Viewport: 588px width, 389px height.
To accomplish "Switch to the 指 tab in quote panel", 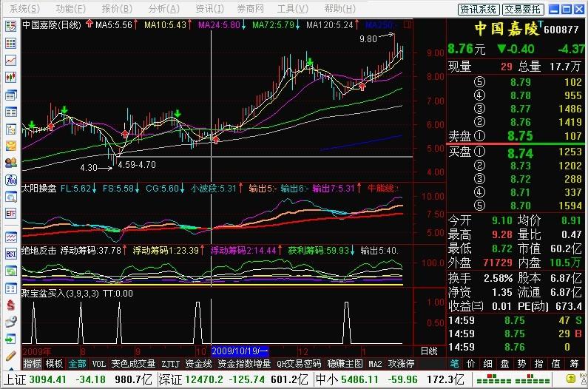I will (538, 364).
